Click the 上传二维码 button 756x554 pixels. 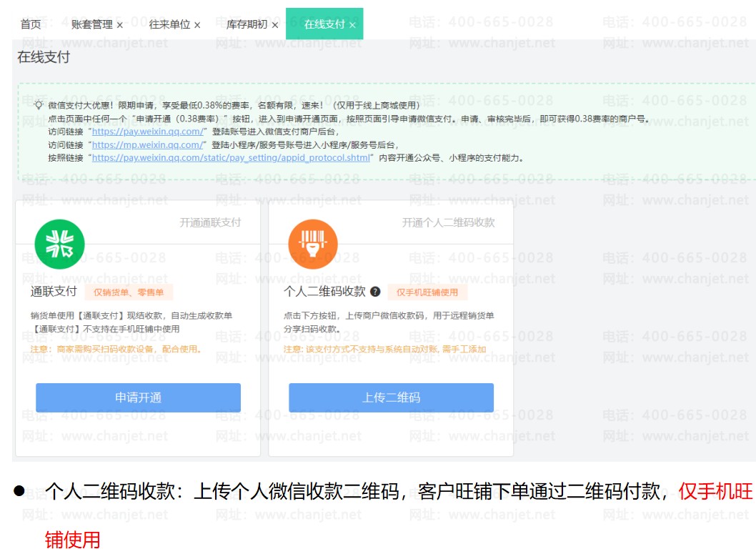coord(391,397)
